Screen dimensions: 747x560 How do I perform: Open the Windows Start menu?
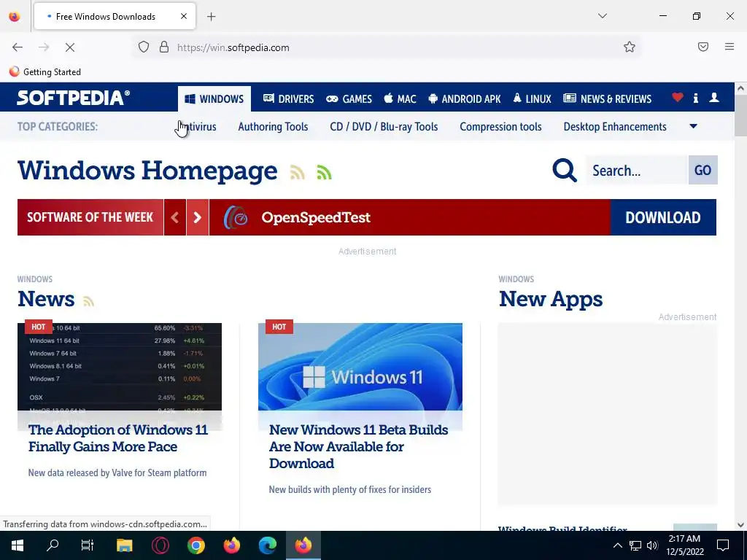pos(18,545)
